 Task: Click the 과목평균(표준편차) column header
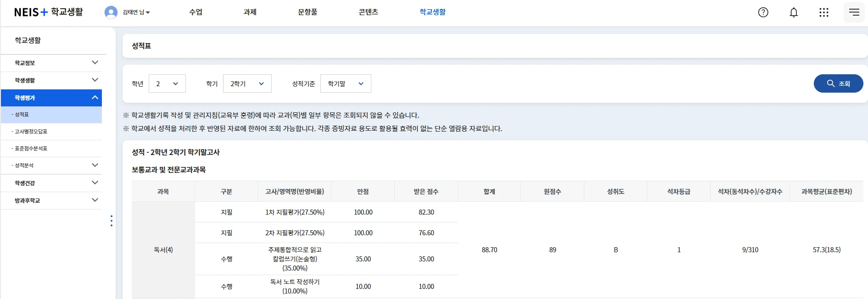[x=827, y=192]
